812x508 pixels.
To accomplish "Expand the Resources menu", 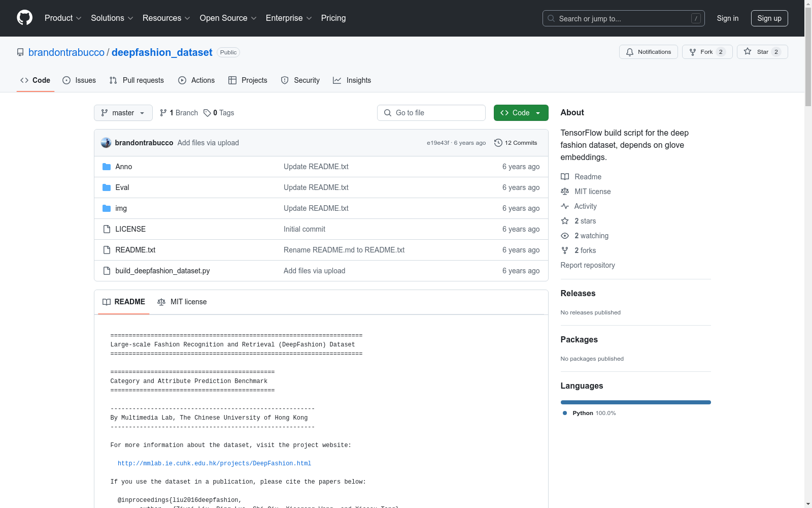I will click(x=166, y=18).
